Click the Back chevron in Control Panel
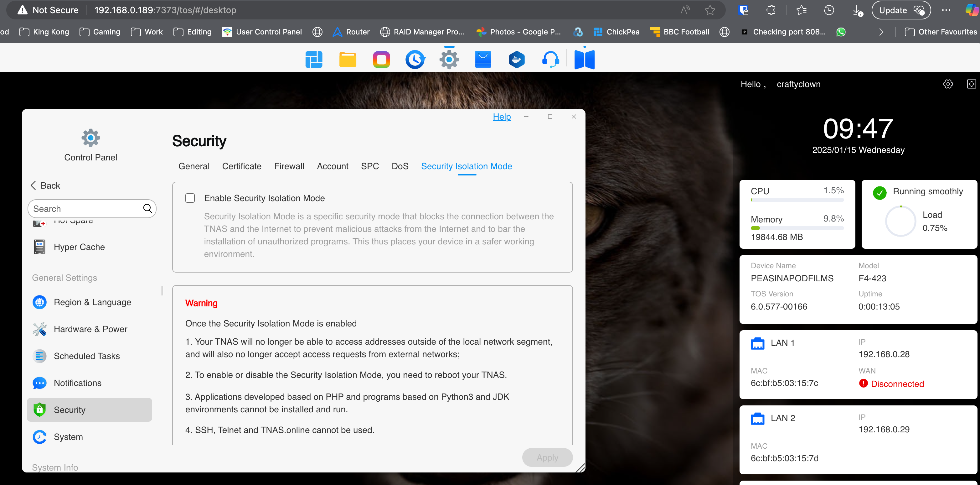This screenshot has width=980, height=485. coord(34,185)
